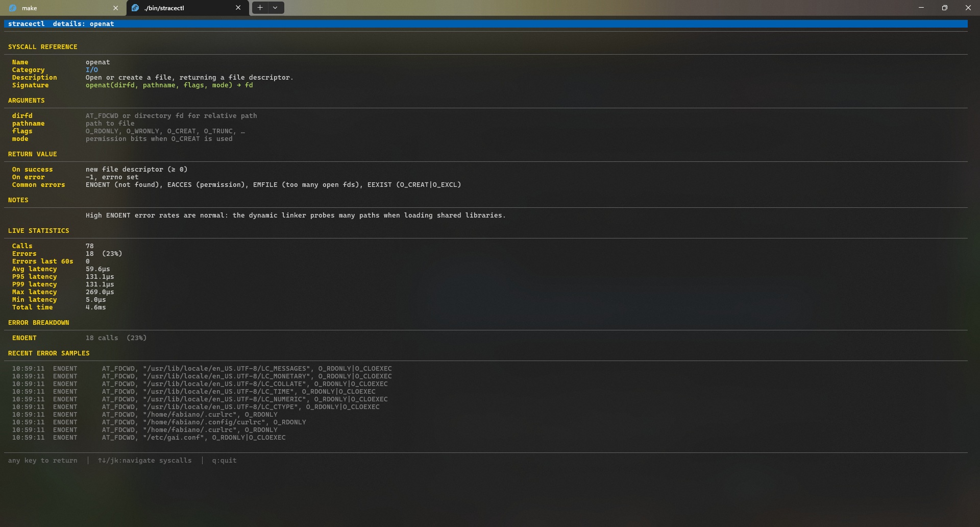Image resolution: width=980 pixels, height=527 pixels.
Task: Click the "LIVE STATISTICS" section header
Action: click(39, 231)
